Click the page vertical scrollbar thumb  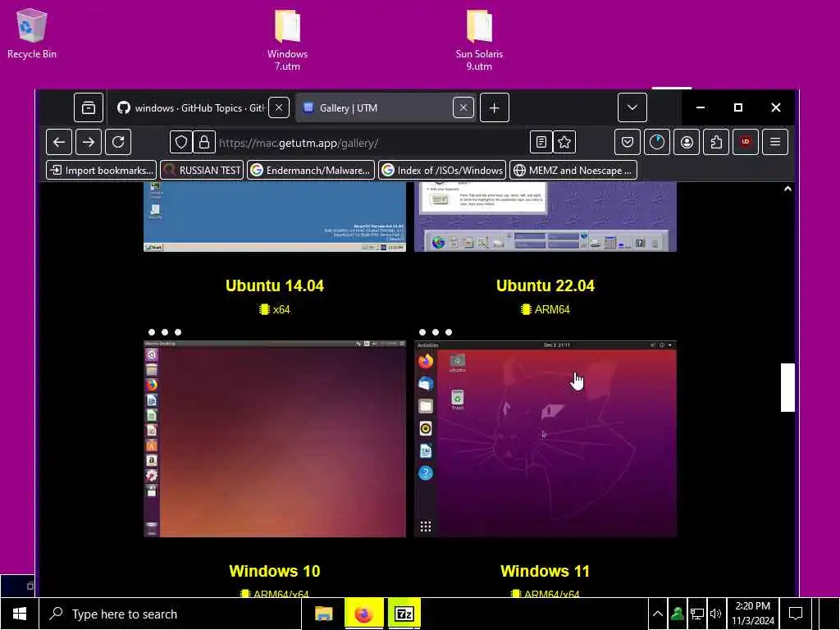click(787, 387)
